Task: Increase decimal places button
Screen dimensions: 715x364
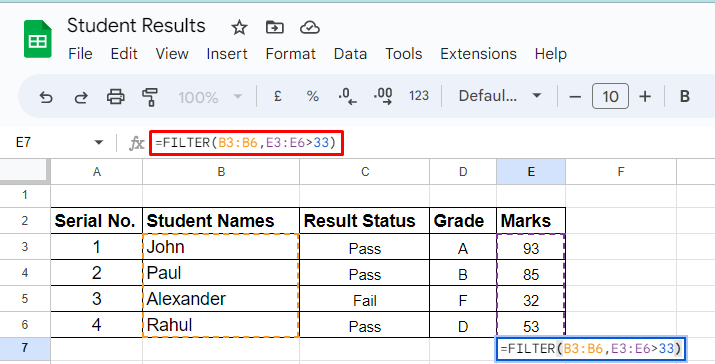Action: pos(383,96)
